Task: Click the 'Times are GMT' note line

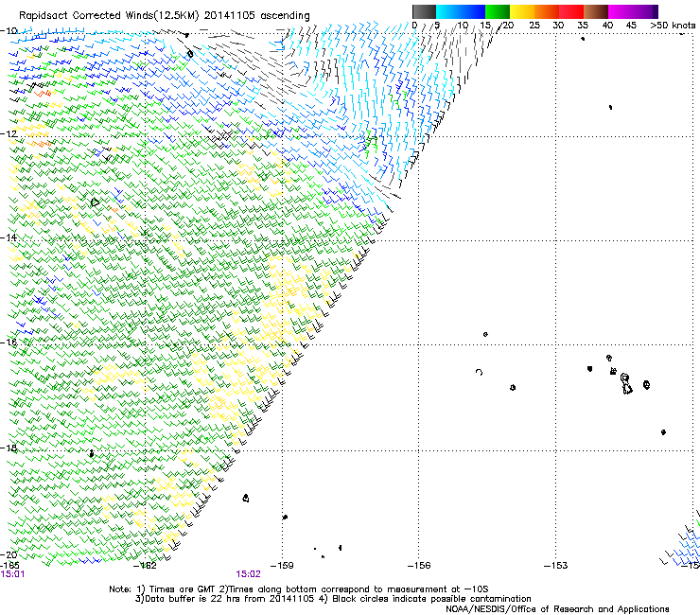Action: pos(299,589)
